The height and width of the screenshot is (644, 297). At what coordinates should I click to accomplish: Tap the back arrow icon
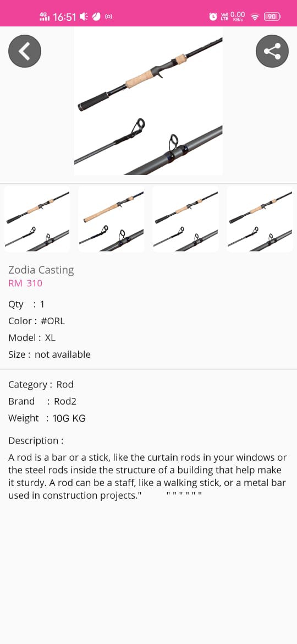pos(25,51)
